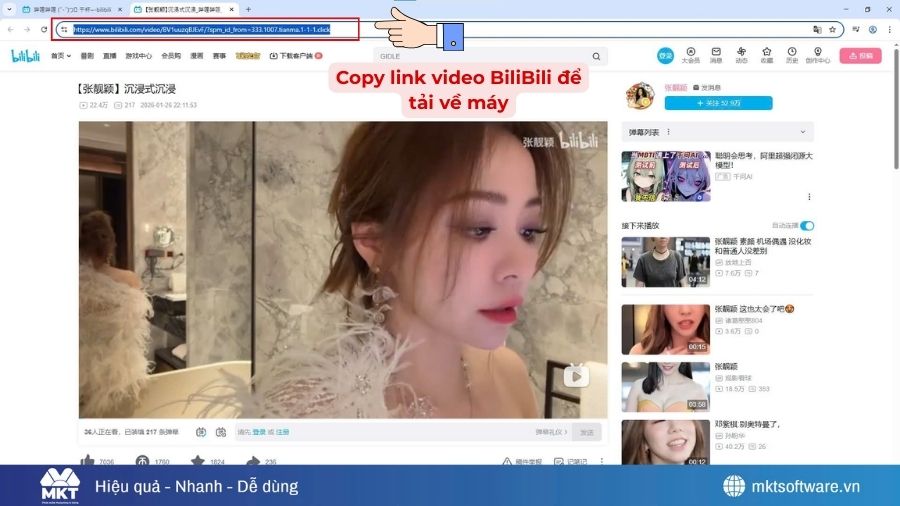The height and width of the screenshot is (506, 900).
Task: Open the site information icon in the address bar
Action: tap(64, 29)
